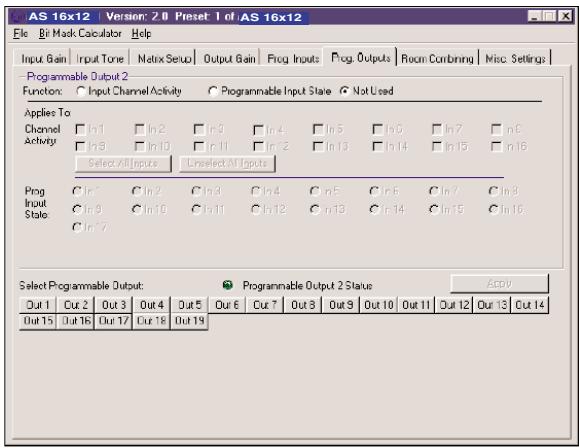Select the Prog. Outputs tab

360,58
